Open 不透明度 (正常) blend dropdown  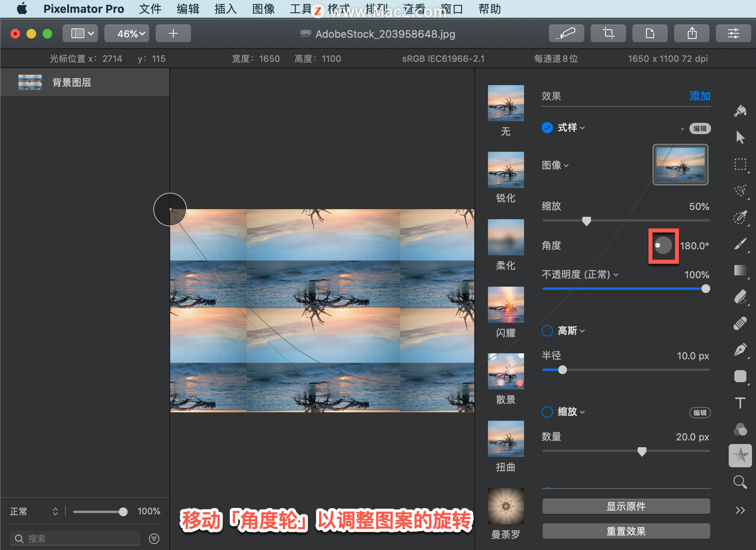coord(580,275)
